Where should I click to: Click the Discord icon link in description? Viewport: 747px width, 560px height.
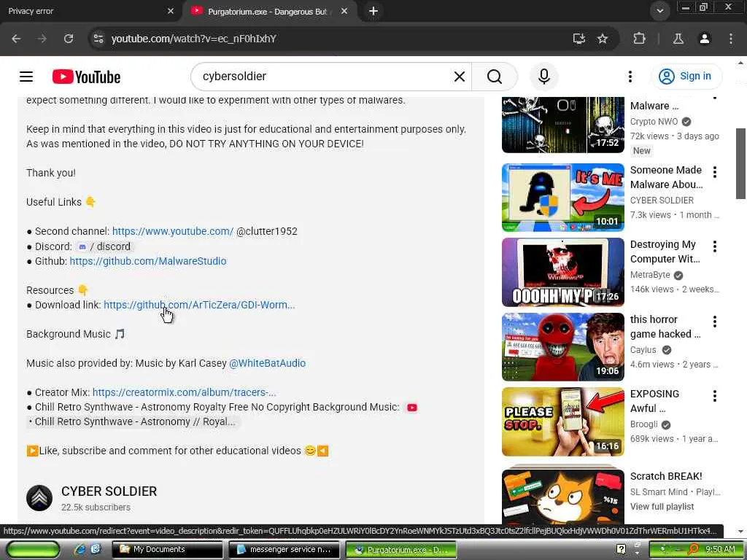82,246
